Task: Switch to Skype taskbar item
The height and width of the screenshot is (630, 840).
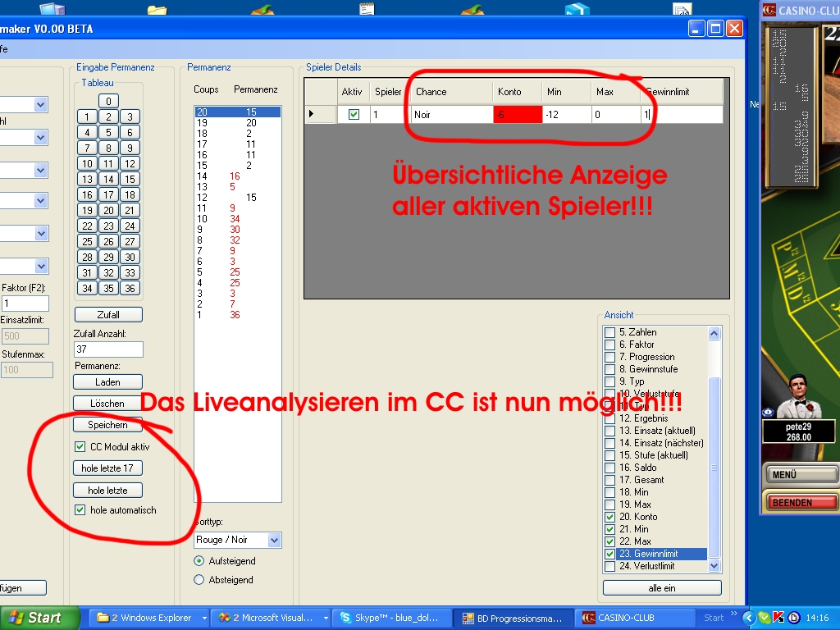Action: tap(392, 618)
